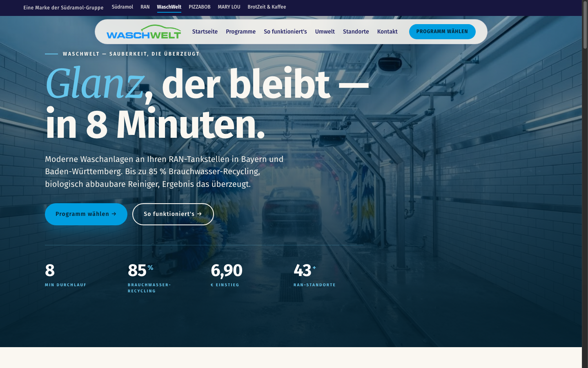Click the '85% BRAUCHWASSER-RECYCLING' statistic
This screenshot has width=588, height=368.
coord(149,278)
